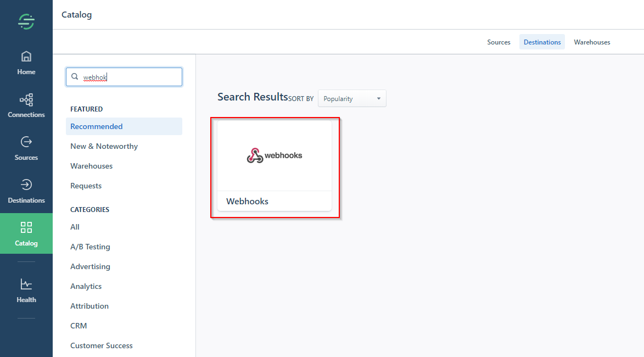Open the Webhooks destination card
This screenshot has width=644, height=357.
coord(275,165)
